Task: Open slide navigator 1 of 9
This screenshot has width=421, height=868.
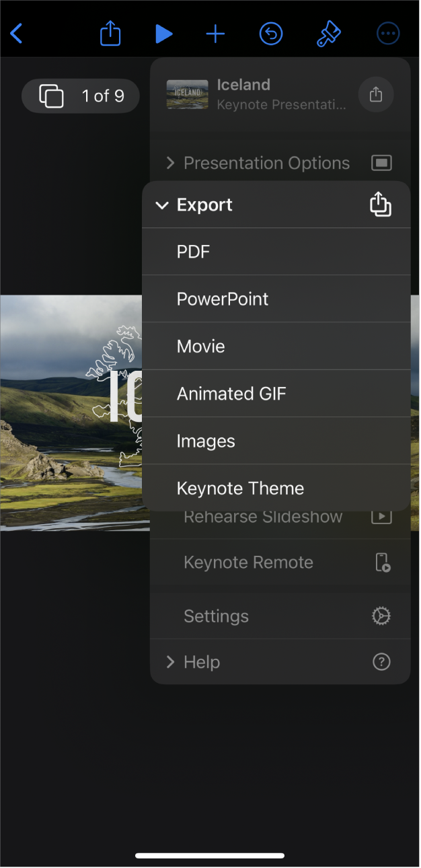Action: (81, 96)
